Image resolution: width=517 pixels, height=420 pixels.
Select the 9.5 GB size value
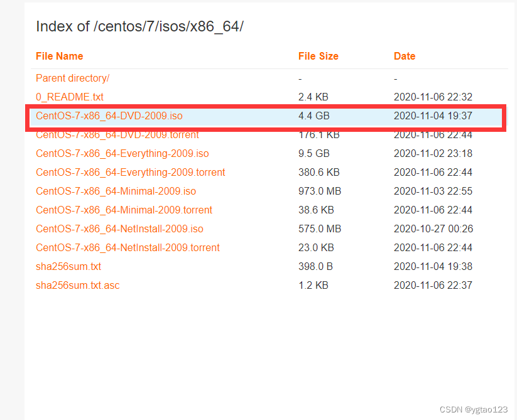pyautogui.click(x=314, y=154)
